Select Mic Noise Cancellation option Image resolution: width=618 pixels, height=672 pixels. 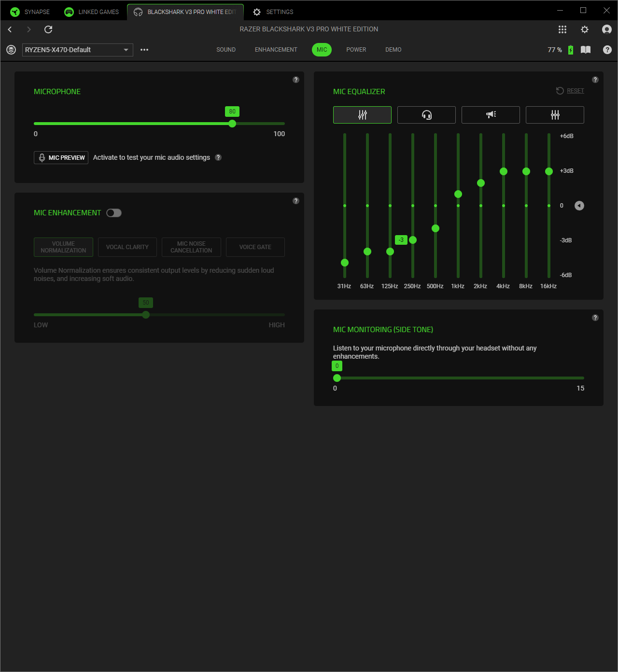[191, 247]
